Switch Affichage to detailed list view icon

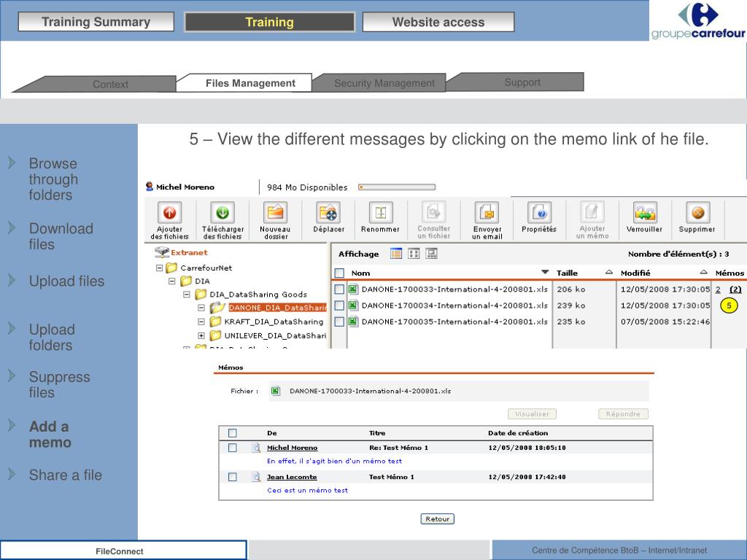(396, 254)
